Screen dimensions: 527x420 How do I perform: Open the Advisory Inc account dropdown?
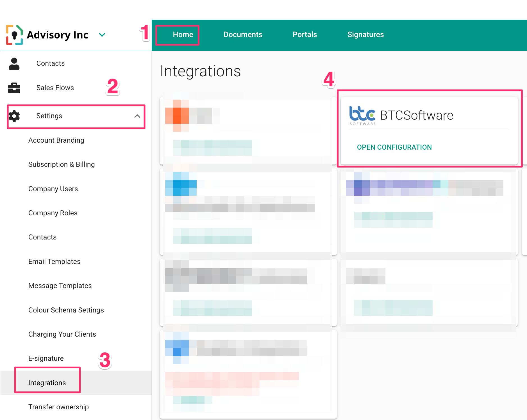[x=102, y=35]
